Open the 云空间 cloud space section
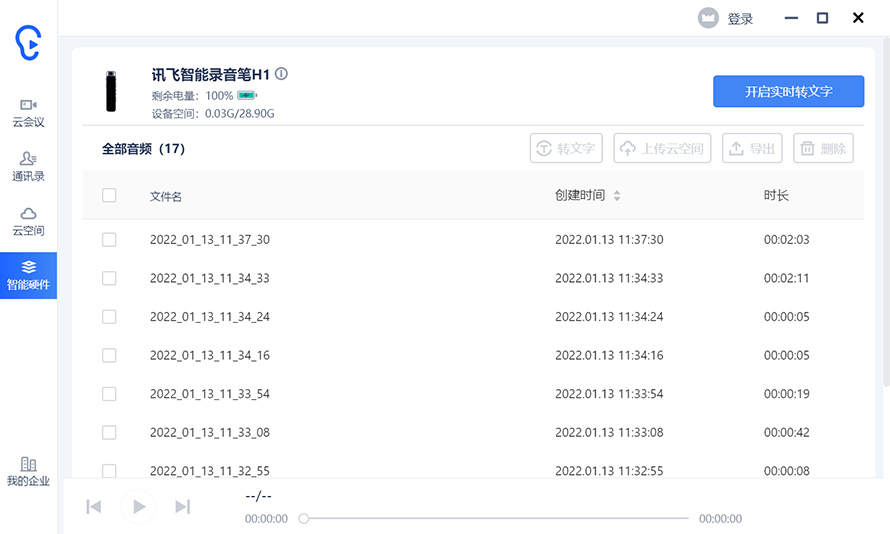 coord(28,221)
